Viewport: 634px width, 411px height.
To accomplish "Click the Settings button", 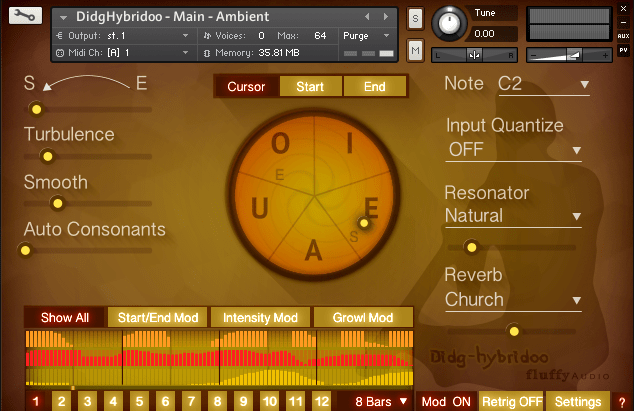I will 578,402.
